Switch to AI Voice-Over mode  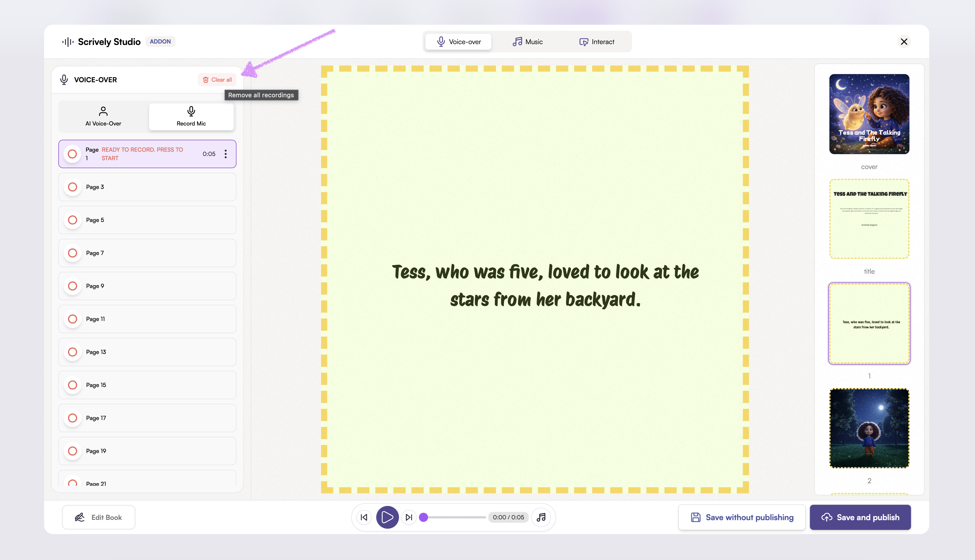103,116
